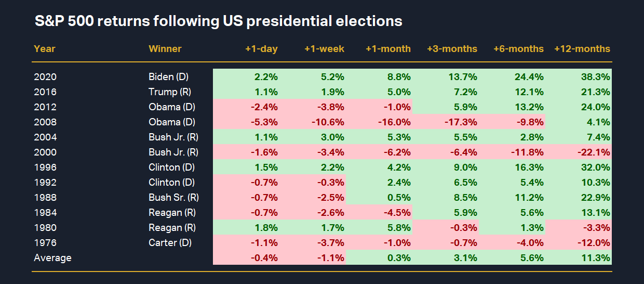Select the 32.0% cell in the 1996 row

click(597, 167)
